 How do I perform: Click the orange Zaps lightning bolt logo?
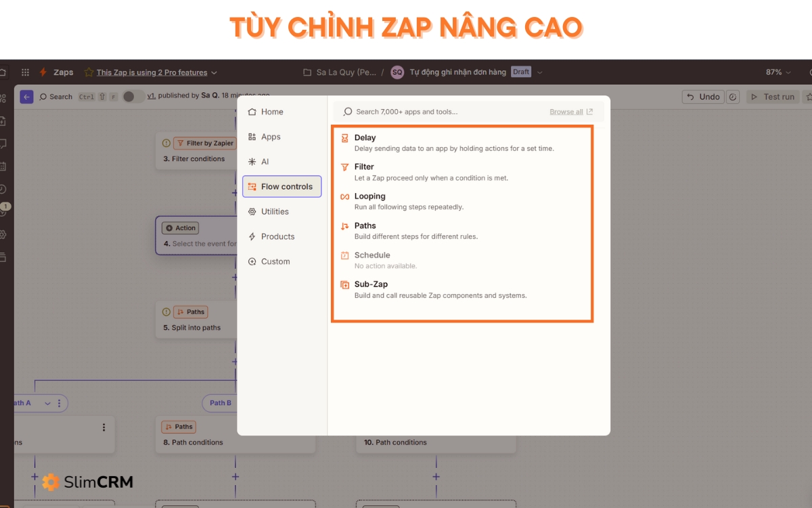click(43, 72)
